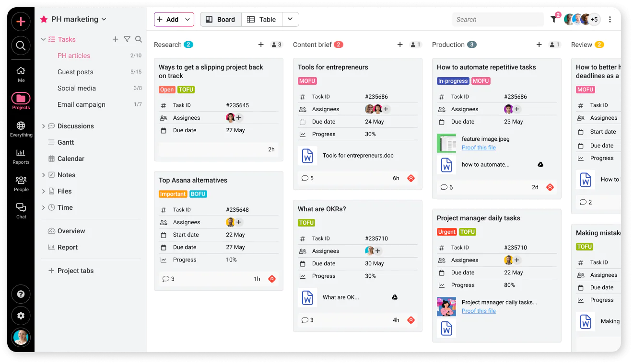Open Reports from the left sidebar
The width and height of the screenshot is (633, 364).
[21, 156]
